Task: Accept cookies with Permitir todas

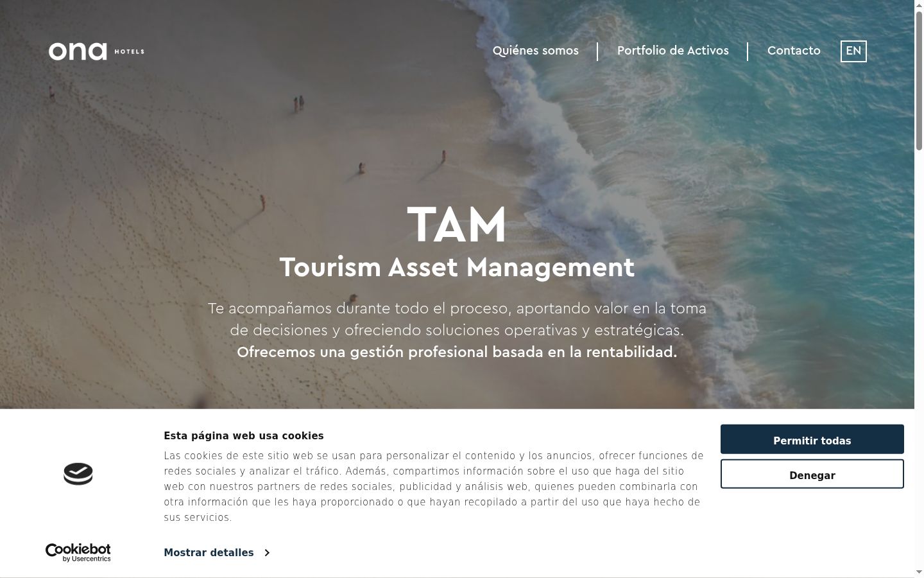Action: point(812,440)
